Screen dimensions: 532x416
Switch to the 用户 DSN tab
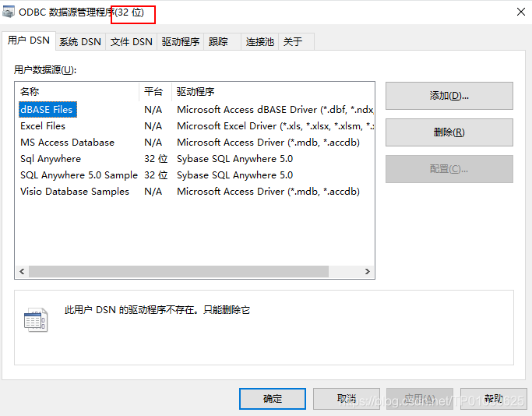pyautogui.click(x=29, y=41)
